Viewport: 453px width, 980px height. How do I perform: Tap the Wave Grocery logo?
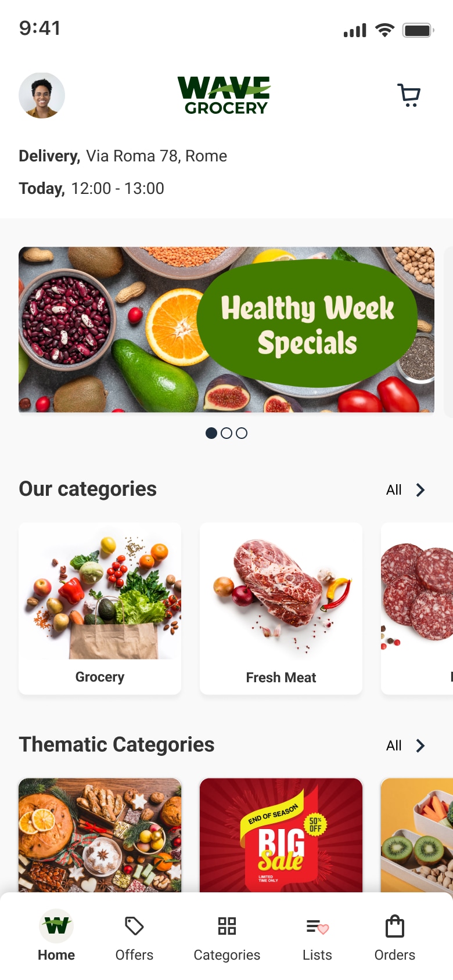[224, 95]
